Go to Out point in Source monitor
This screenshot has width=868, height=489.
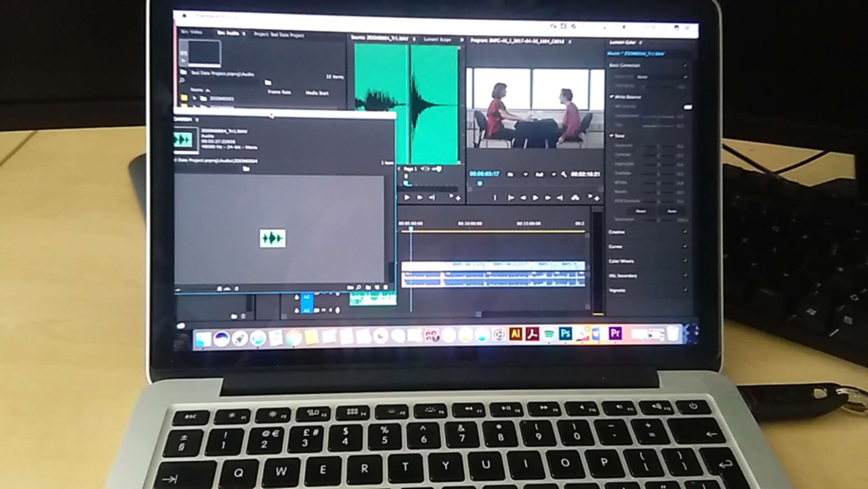432,198
